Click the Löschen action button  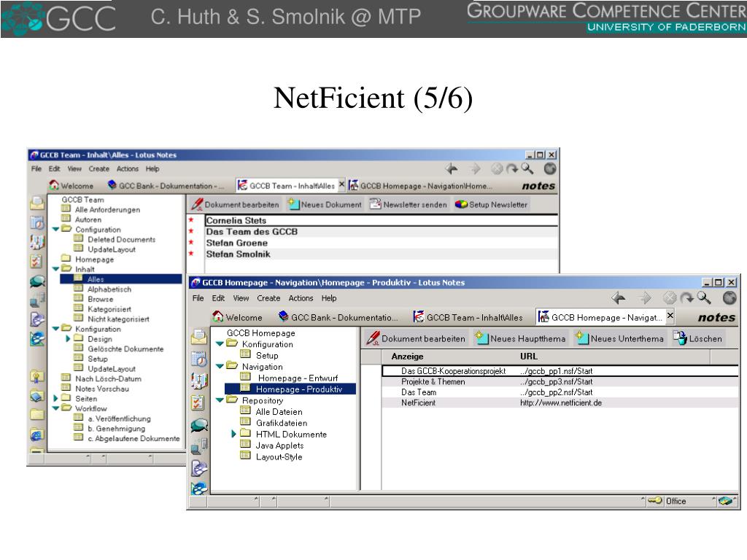[697, 338]
